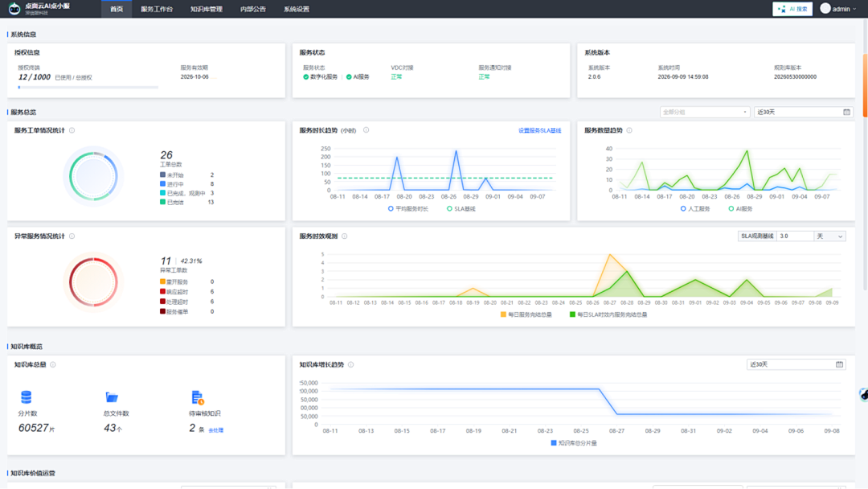
Task: Click 去处理 link for pending knowledge
Action: click(x=216, y=430)
